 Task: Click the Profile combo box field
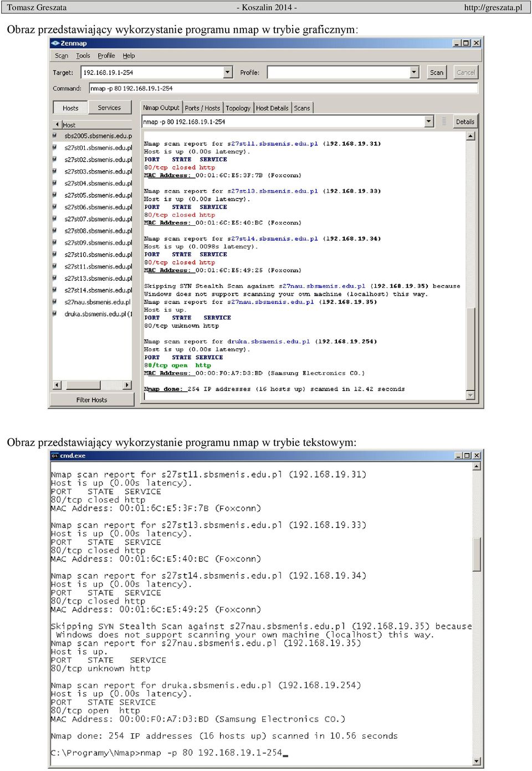(x=339, y=73)
